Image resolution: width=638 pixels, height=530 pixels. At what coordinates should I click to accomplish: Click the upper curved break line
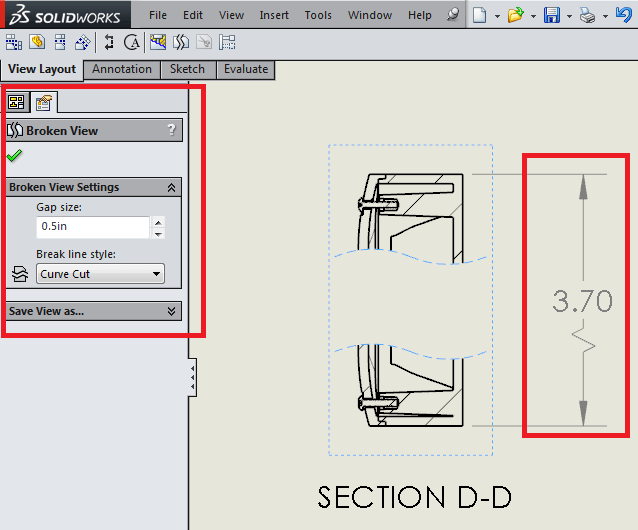click(410, 257)
